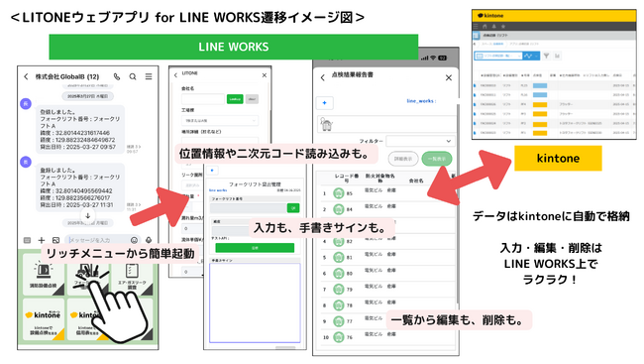
Task: Open the フィルター dropdown
Action: [420, 141]
